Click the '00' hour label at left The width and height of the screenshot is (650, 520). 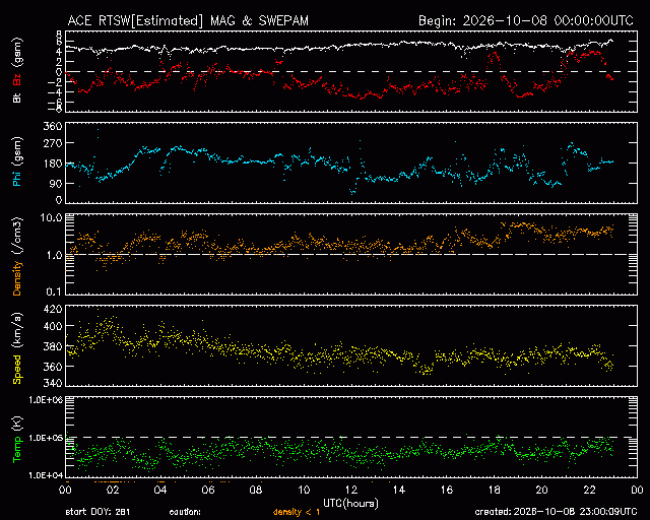point(65,490)
